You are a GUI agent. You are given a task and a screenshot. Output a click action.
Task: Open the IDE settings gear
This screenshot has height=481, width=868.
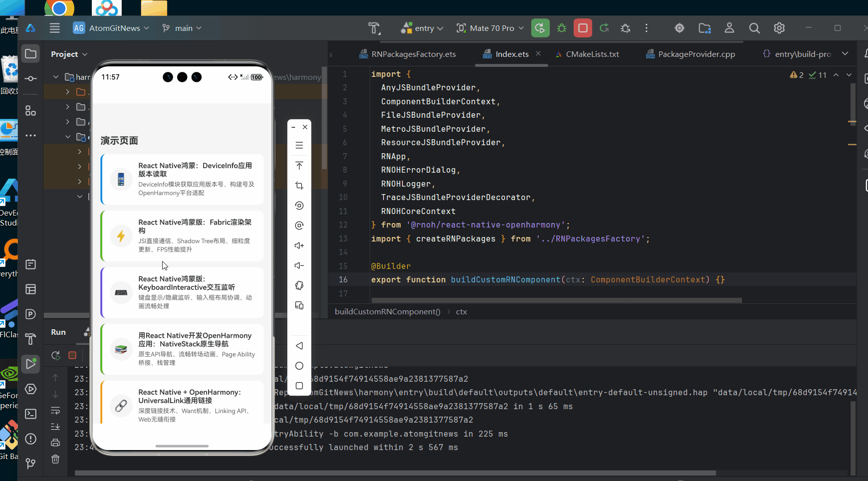point(779,28)
